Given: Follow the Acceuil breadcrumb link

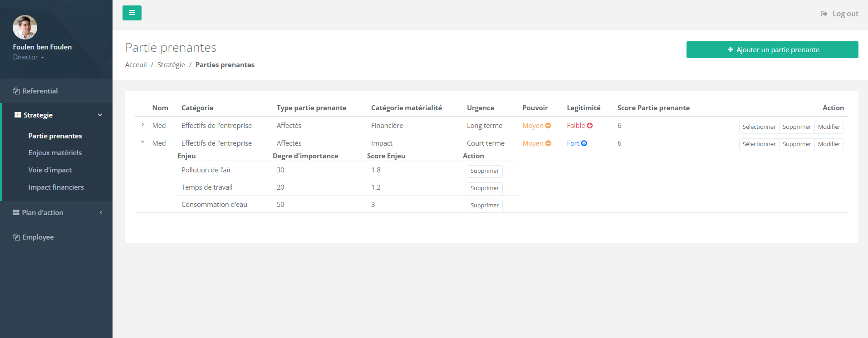Looking at the screenshot, I should [136, 65].
